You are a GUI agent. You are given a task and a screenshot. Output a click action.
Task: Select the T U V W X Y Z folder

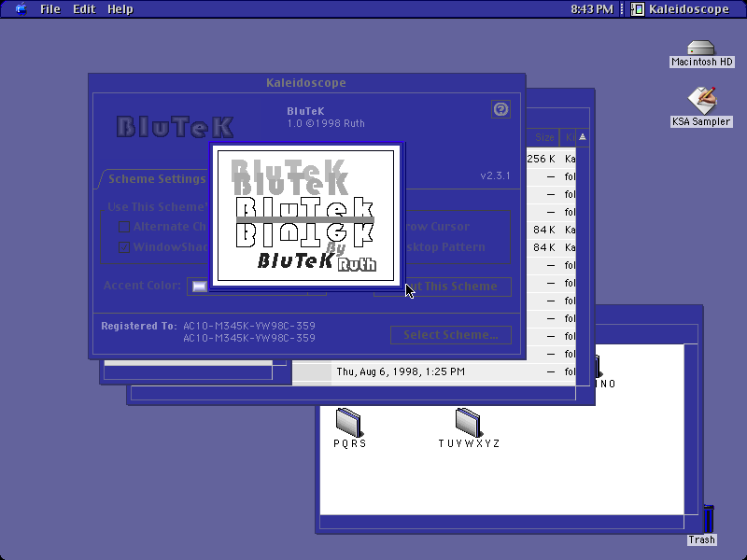[469, 428]
